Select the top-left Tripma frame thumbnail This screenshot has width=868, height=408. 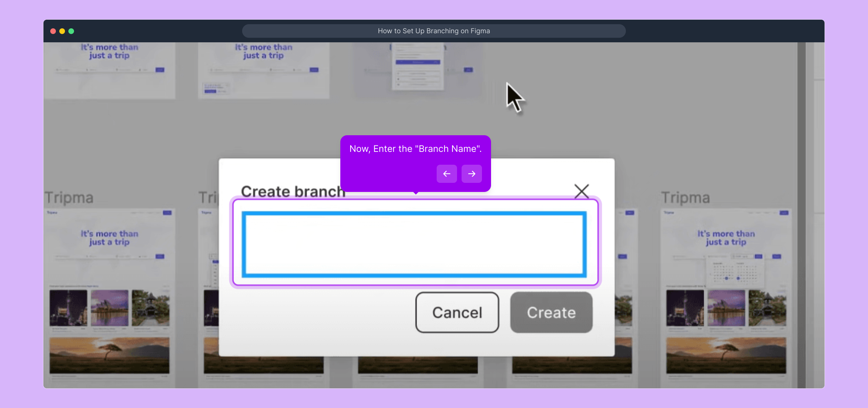(x=110, y=70)
